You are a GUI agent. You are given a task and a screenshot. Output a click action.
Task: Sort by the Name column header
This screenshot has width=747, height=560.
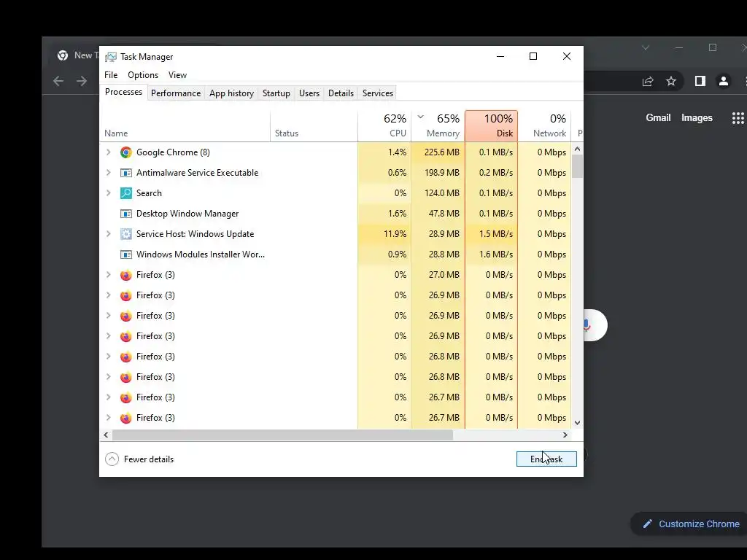coord(185,126)
